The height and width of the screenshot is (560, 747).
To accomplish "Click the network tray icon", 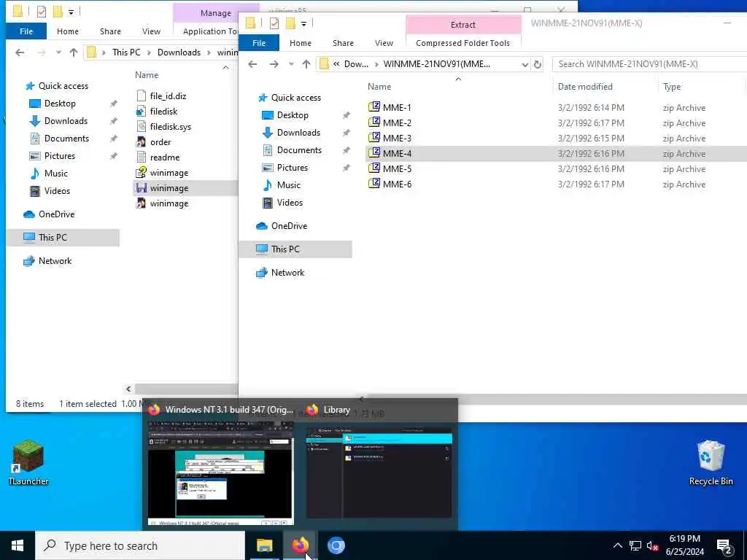I will (635, 545).
